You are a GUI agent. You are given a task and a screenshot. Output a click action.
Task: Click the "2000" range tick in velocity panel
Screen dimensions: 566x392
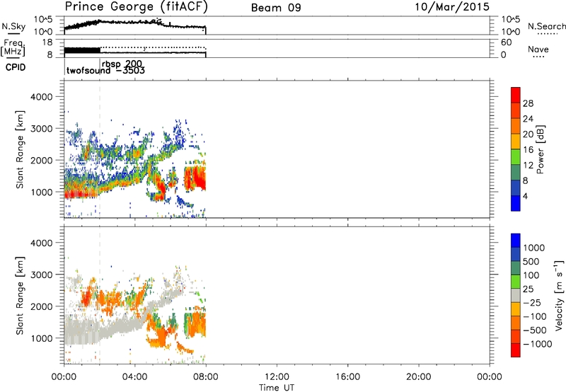41,306
